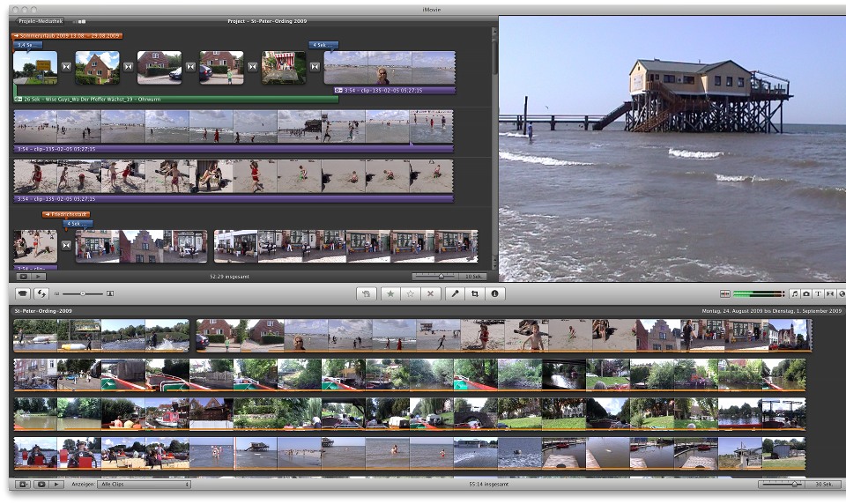This screenshot has height=504, width=846.
Task: Open the maps and backgrounds globe
Action: point(841,293)
